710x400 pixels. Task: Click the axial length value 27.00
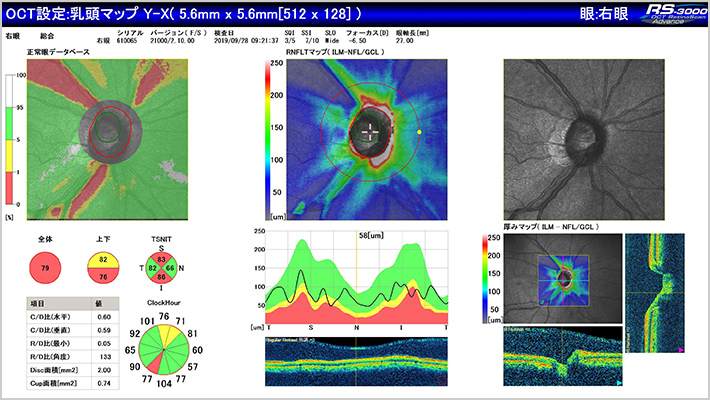[405, 41]
